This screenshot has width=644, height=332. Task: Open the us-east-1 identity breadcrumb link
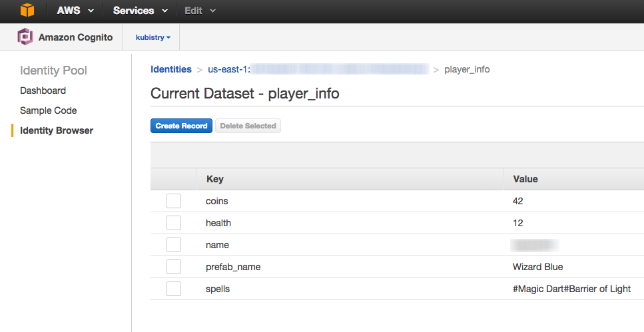coord(318,69)
